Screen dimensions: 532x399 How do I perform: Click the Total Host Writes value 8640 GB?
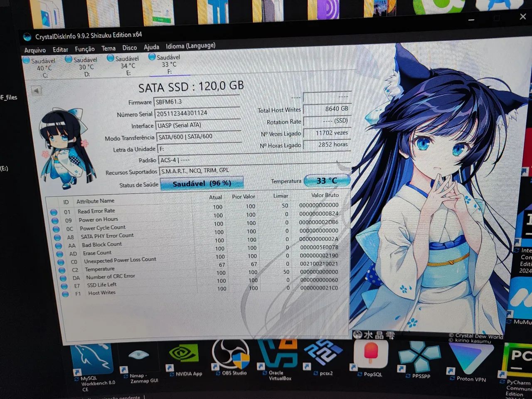(x=327, y=109)
